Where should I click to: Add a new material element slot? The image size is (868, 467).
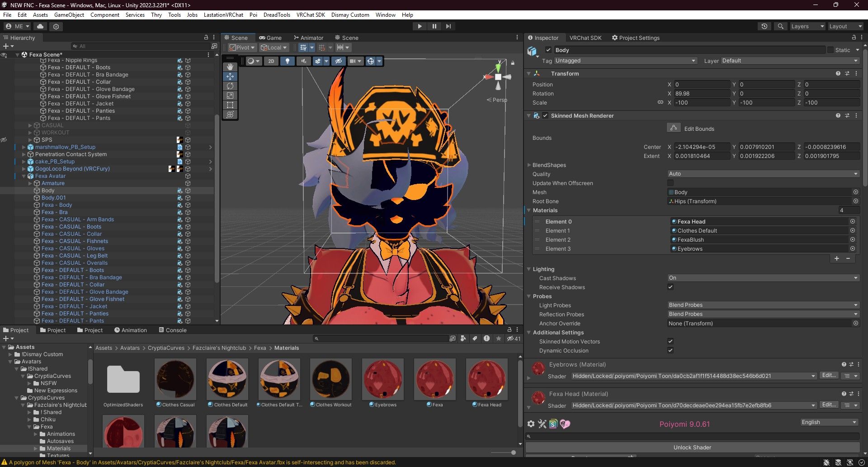pyautogui.click(x=836, y=258)
